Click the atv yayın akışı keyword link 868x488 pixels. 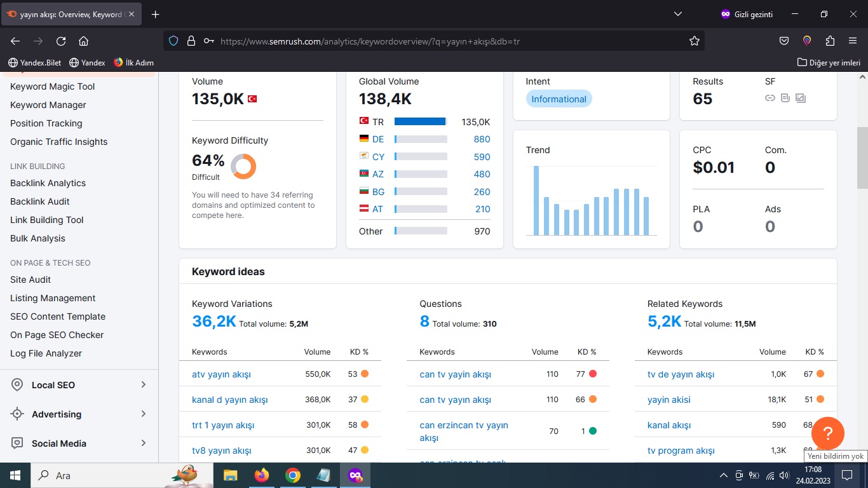221,374
